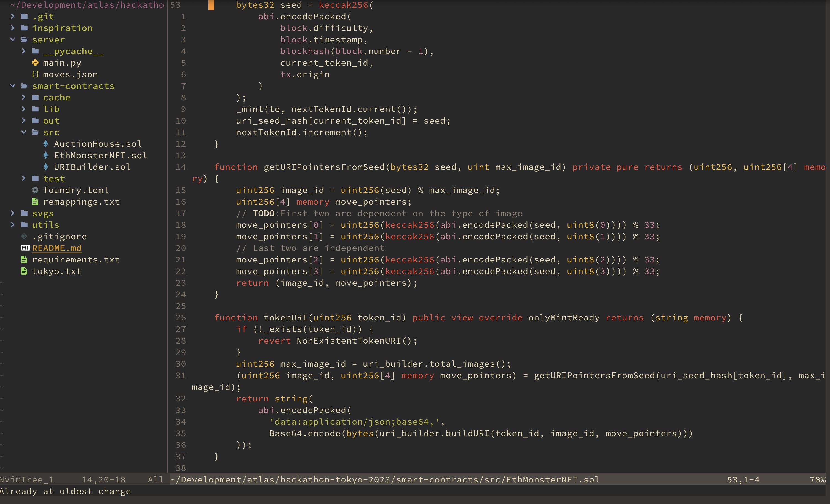830x504 pixels.
Task: Expand the cache folder chevron
Action: (24, 97)
